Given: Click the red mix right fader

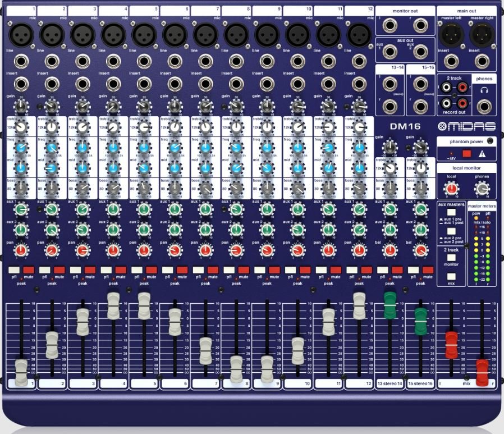Looking at the screenshot, I should (482, 373).
